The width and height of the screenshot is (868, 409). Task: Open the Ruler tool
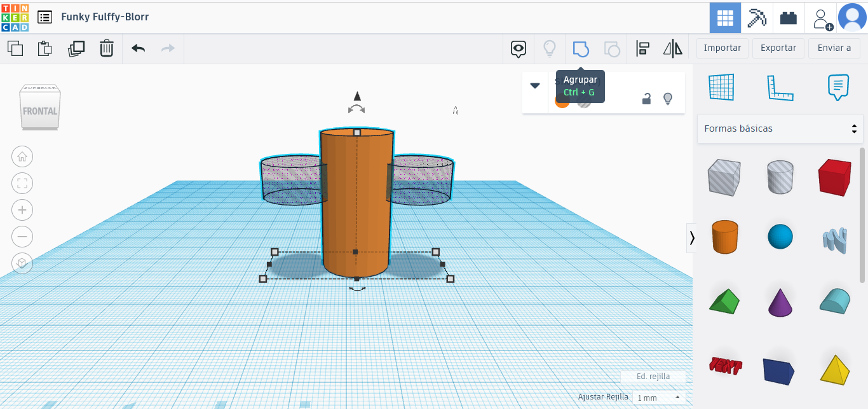coord(780,87)
